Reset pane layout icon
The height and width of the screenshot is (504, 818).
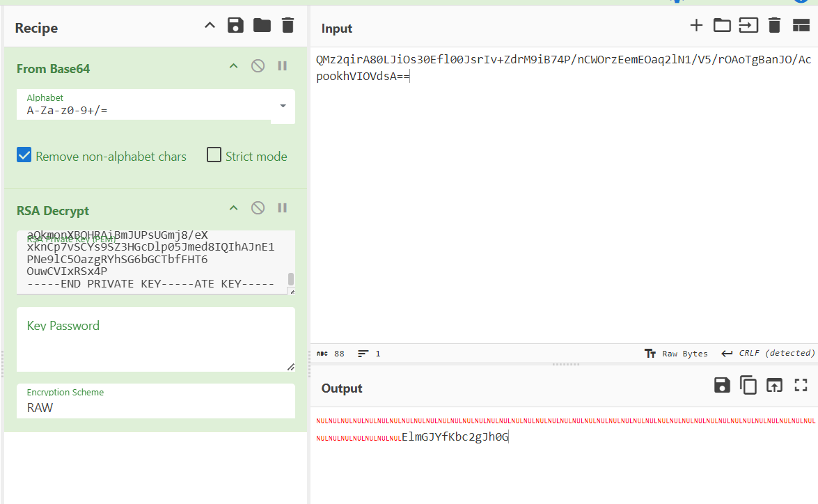pos(801,25)
